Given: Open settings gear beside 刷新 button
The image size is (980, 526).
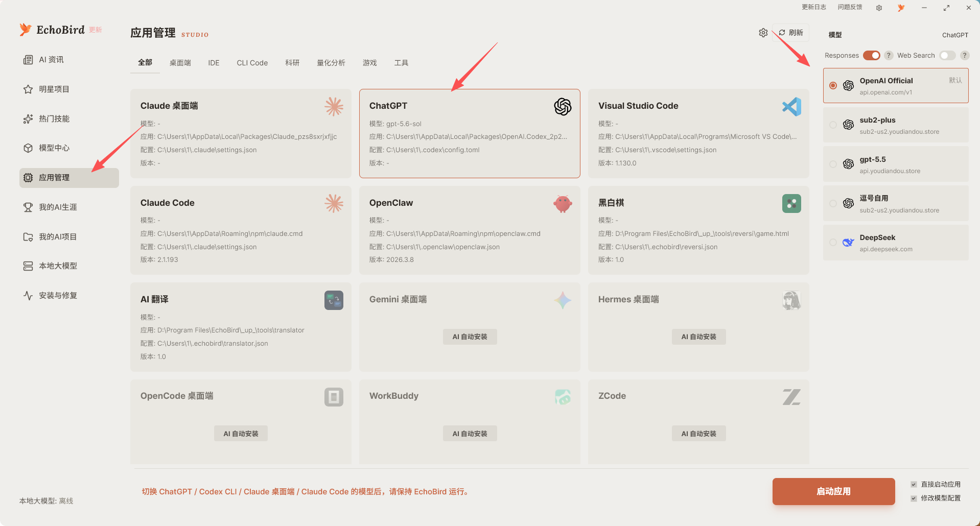Looking at the screenshot, I should click(x=763, y=33).
